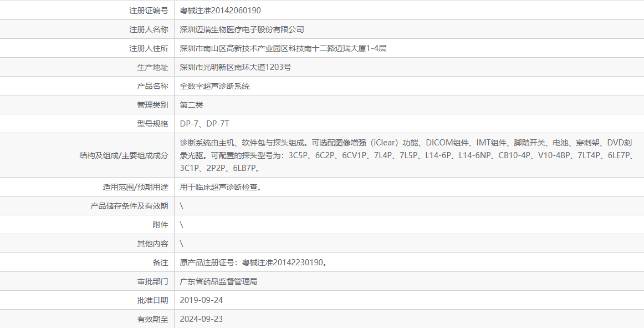The width and height of the screenshot is (644, 328).
Task: Select production address 深圳市光明新区南环大道1203号
Action: tap(236, 68)
